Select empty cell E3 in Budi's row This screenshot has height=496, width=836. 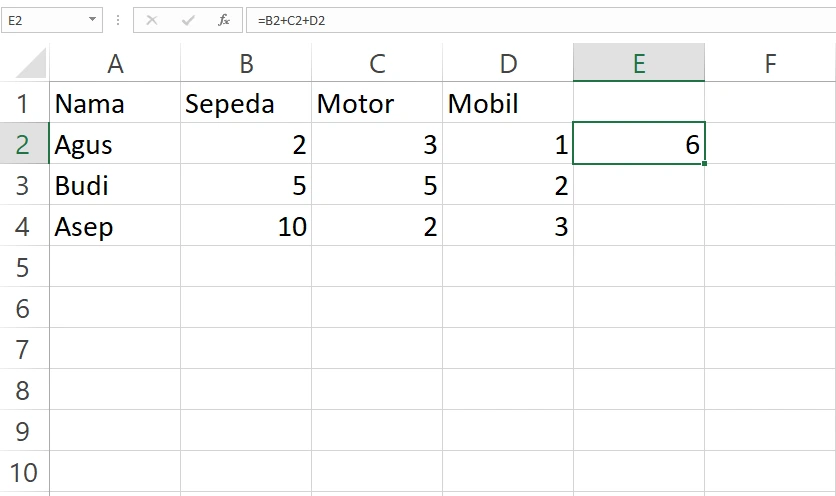coord(639,185)
